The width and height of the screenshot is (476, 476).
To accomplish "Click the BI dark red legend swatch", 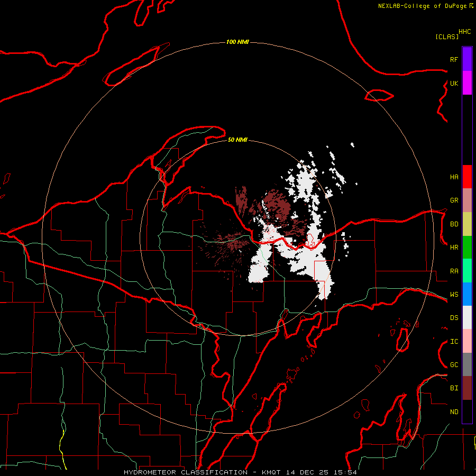I will pyautogui.click(x=467, y=388).
